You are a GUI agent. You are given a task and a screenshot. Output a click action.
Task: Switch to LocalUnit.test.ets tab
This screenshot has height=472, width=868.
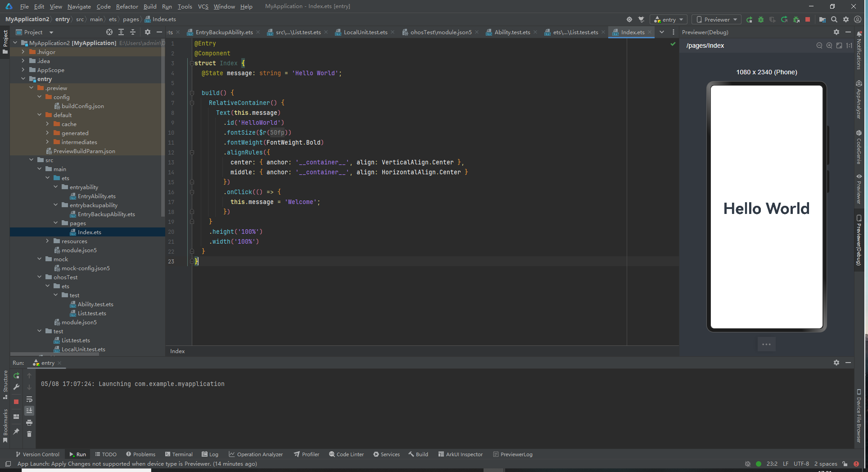click(x=365, y=32)
